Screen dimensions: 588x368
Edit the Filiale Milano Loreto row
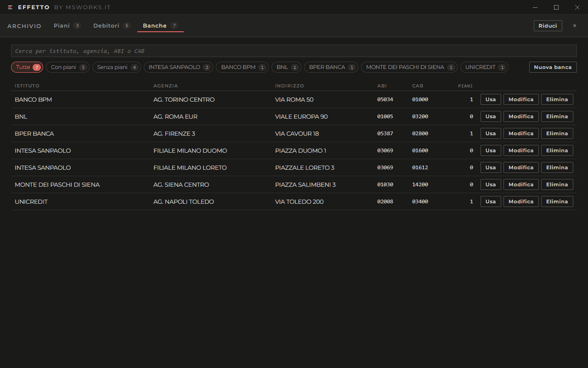[521, 167]
